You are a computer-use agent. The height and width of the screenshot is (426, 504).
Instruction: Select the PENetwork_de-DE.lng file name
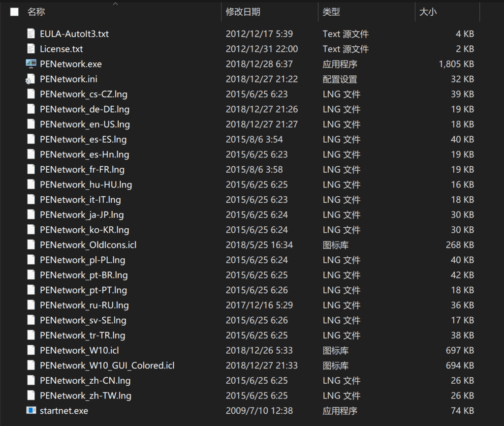click(85, 109)
